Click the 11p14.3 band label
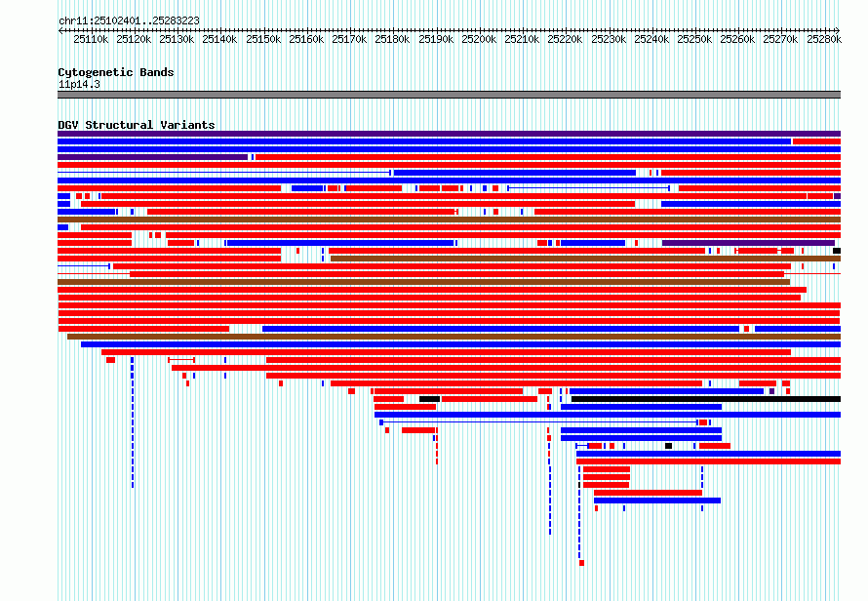This screenshot has height=601, width=868. click(79, 84)
